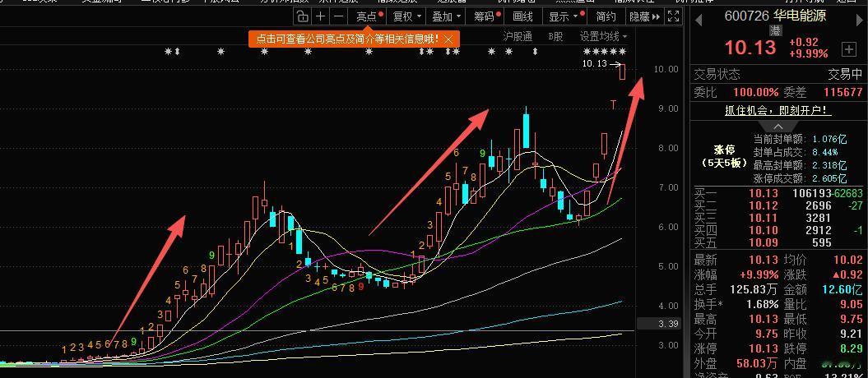The height and width of the screenshot is (378, 868).
Task: Open the 复权 dropdown
Action: pyautogui.click(x=407, y=16)
